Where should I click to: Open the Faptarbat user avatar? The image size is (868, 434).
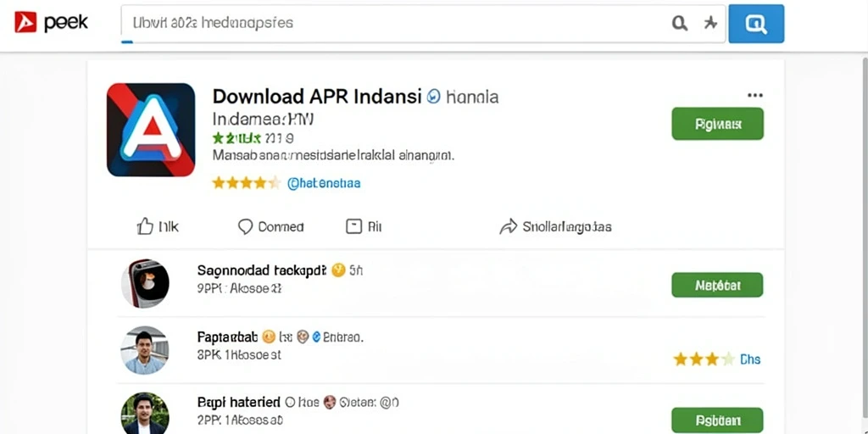[144, 350]
